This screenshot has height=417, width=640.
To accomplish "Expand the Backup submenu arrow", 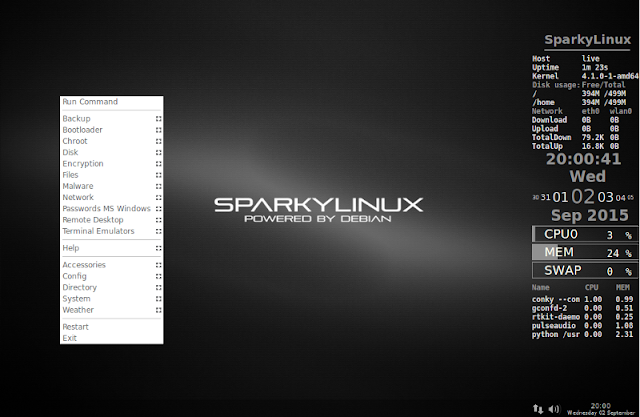I will point(158,119).
